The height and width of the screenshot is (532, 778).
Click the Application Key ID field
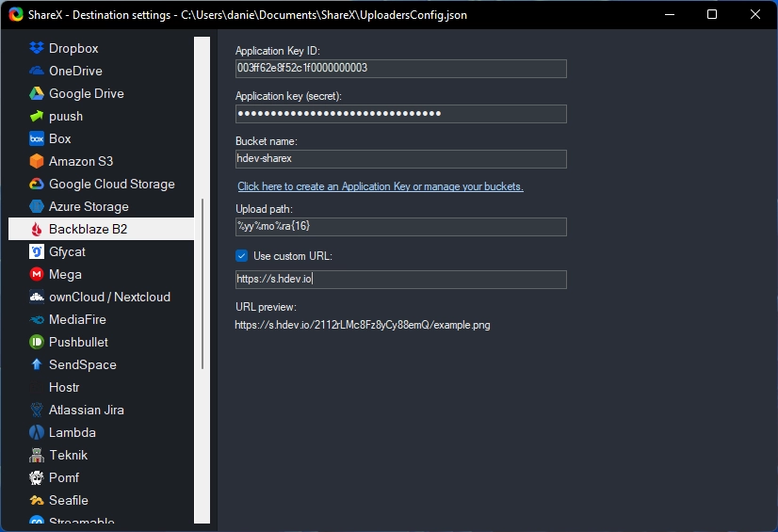point(400,69)
